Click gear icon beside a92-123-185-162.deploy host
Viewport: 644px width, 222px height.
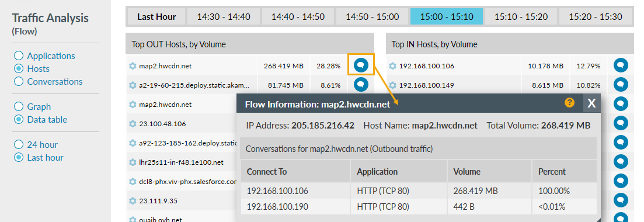coord(133,143)
